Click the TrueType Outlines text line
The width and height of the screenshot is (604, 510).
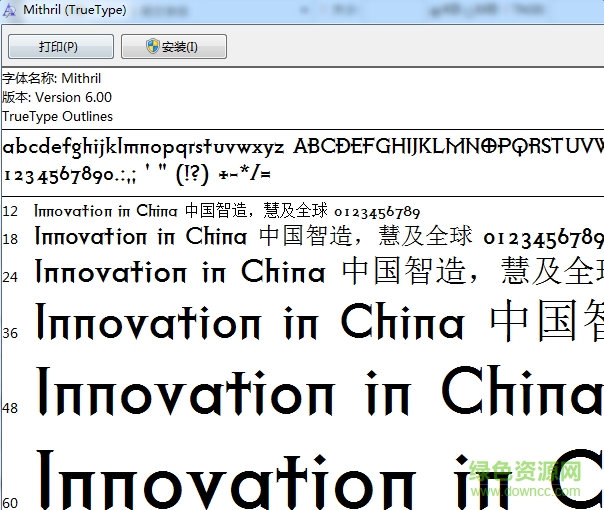click(x=57, y=116)
